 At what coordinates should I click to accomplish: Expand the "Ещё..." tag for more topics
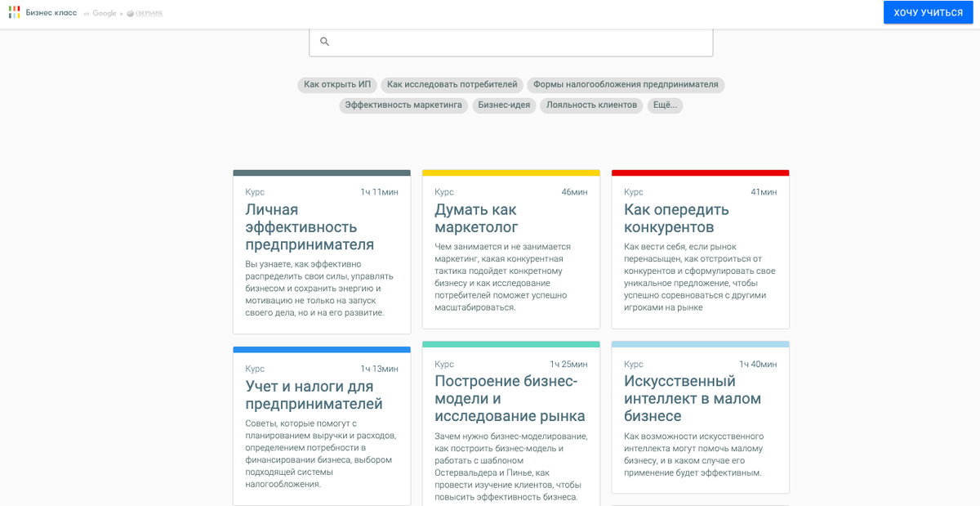667,105
